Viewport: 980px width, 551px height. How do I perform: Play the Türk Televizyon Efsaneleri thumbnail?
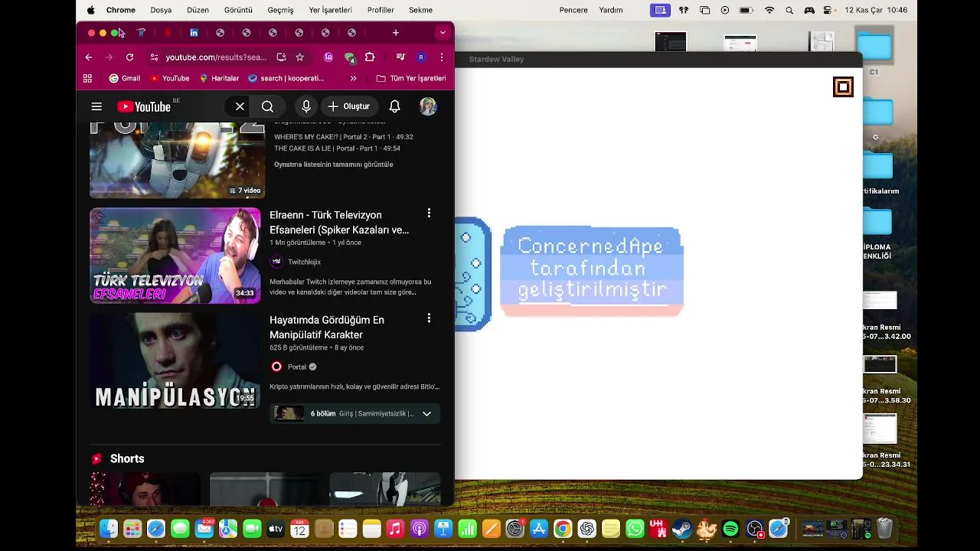(x=175, y=256)
